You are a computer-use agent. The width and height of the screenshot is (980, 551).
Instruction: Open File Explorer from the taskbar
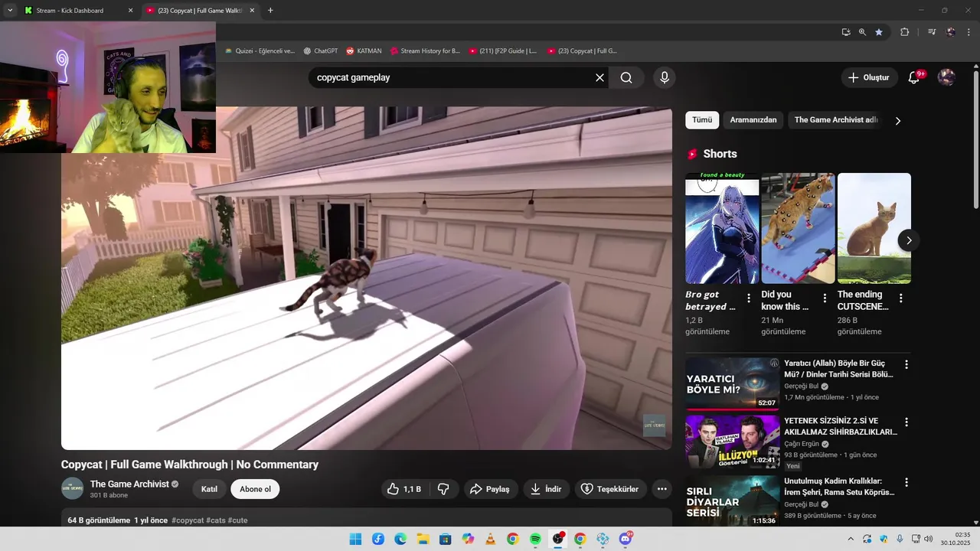[x=423, y=540]
